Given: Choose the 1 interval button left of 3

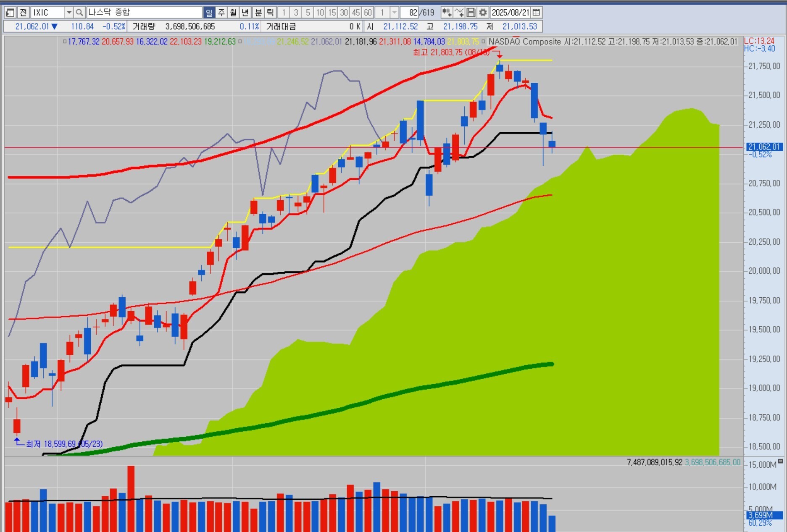Looking at the screenshot, I should (x=284, y=13).
